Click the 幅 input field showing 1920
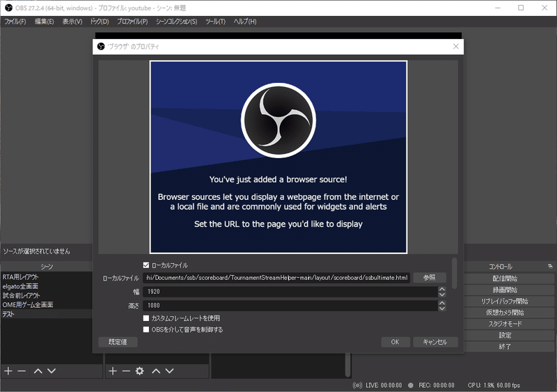The height and width of the screenshot is (392, 557). point(290,292)
